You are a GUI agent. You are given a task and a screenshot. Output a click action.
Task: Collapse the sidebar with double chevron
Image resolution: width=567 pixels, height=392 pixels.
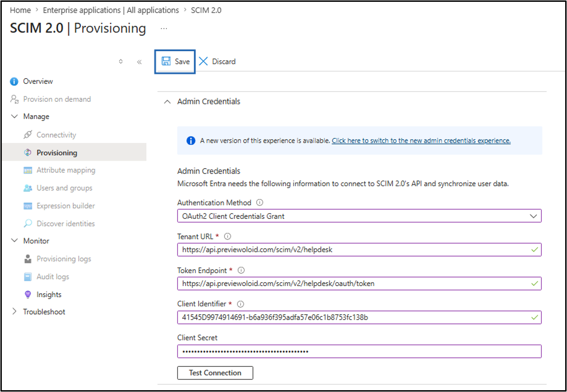(x=139, y=62)
